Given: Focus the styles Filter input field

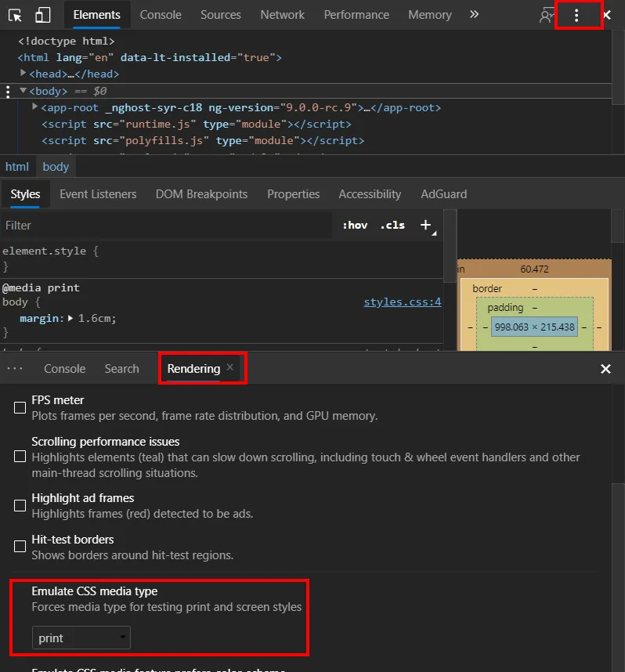Looking at the screenshot, I should coord(166,225).
